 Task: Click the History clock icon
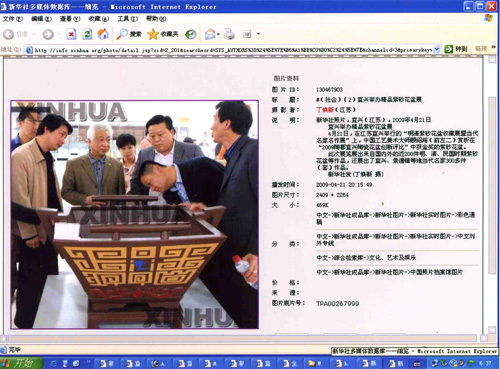point(191,34)
